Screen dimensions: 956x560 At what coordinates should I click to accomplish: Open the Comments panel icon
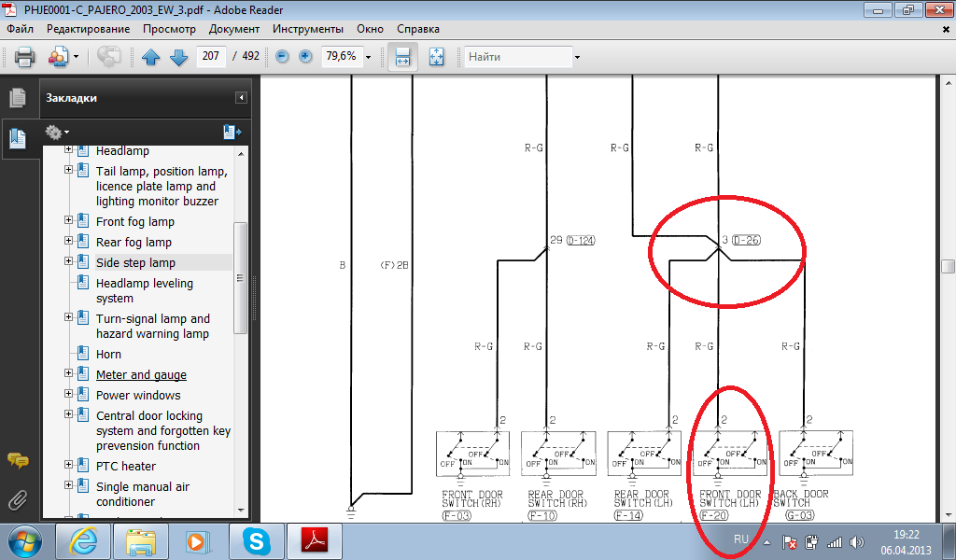18,461
